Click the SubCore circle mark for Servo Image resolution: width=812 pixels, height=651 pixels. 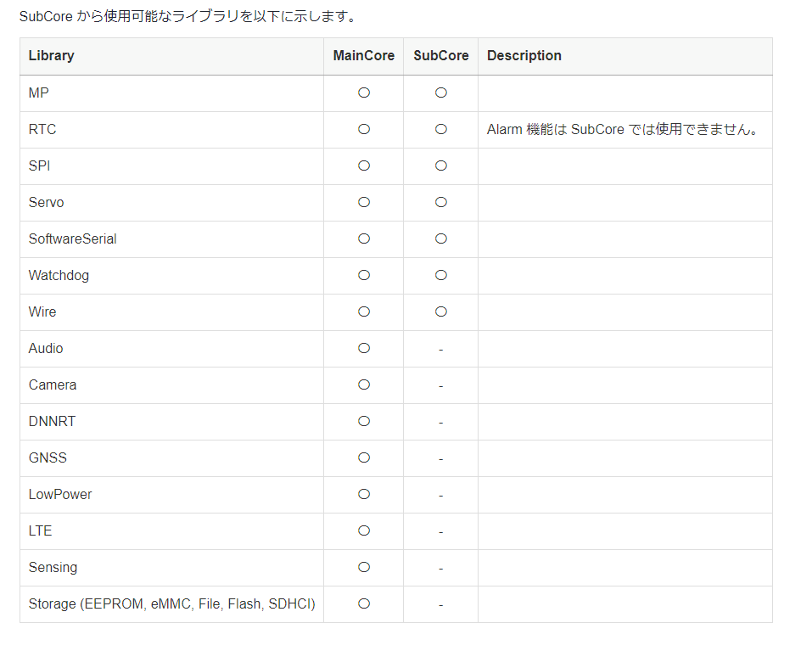pos(441,202)
